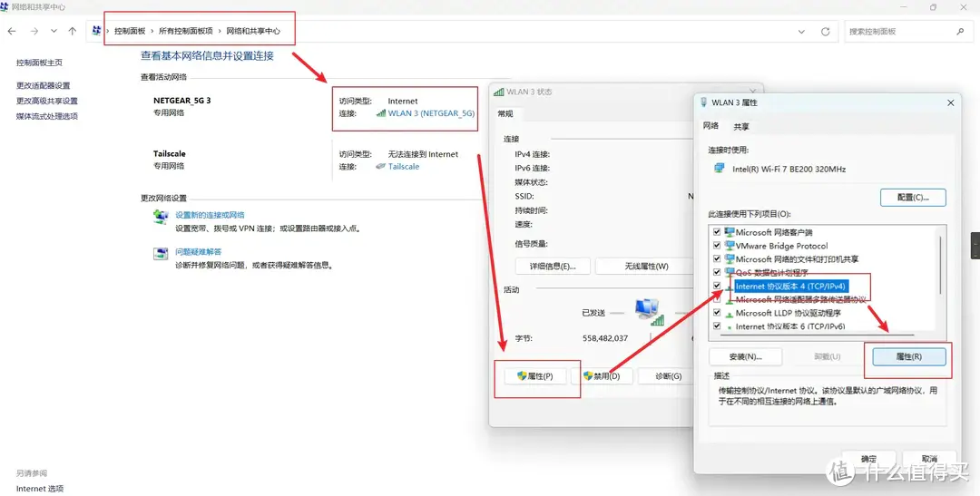Screen dimensions: 980x496
Task: Click 所有控制面板项 in the breadcrumb path
Action: (x=186, y=31)
